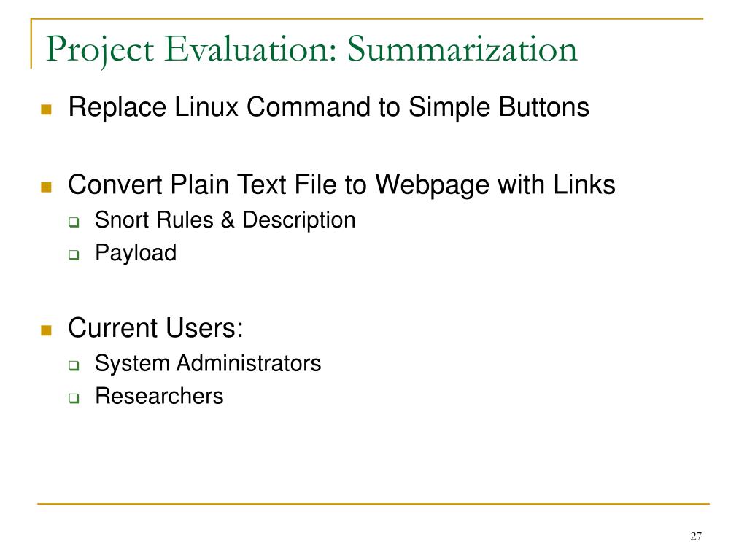Click the gold bullet beside Current Users
The height and width of the screenshot is (560, 747).
(x=46, y=330)
